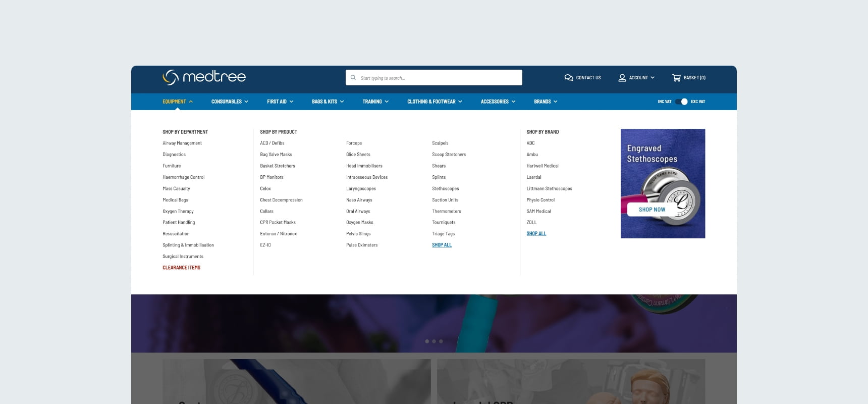
Task: Select the Equipment menu label
Action: 174,102
